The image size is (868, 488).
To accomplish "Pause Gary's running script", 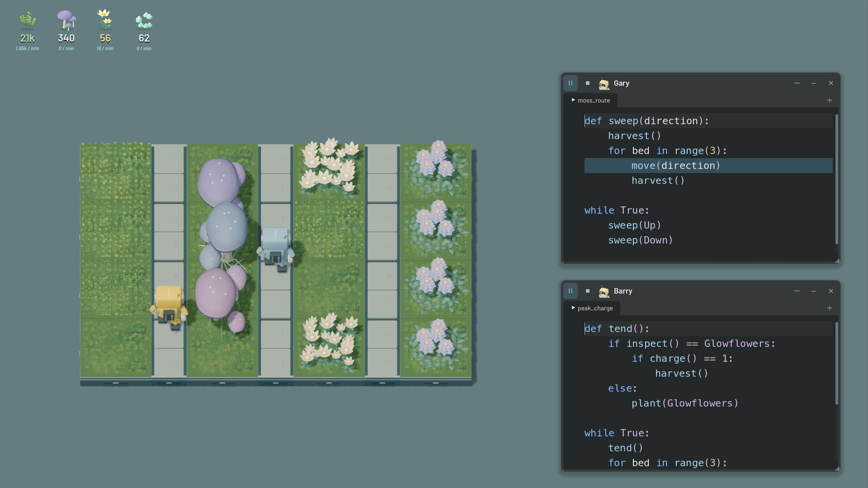I will pyautogui.click(x=571, y=83).
